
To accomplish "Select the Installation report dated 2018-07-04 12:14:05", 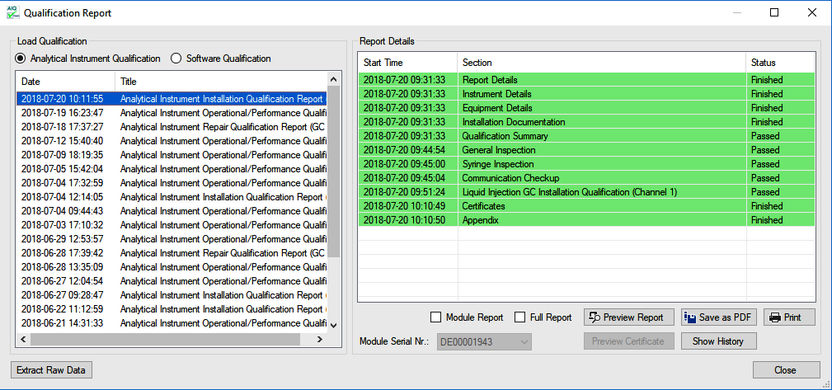I will pos(172,197).
